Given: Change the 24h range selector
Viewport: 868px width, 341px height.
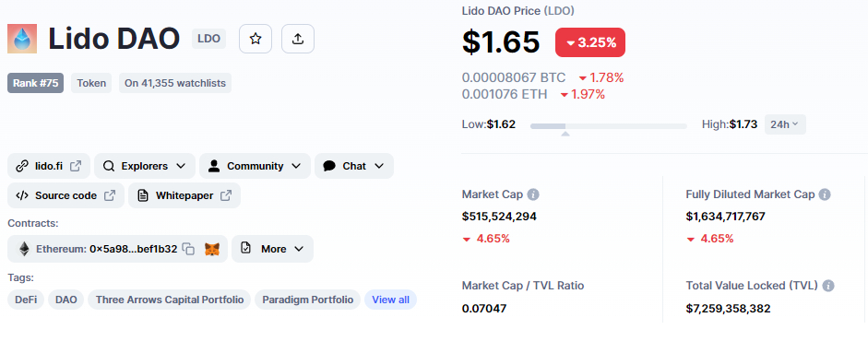Looking at the screenshot, I should click(785, 124).
